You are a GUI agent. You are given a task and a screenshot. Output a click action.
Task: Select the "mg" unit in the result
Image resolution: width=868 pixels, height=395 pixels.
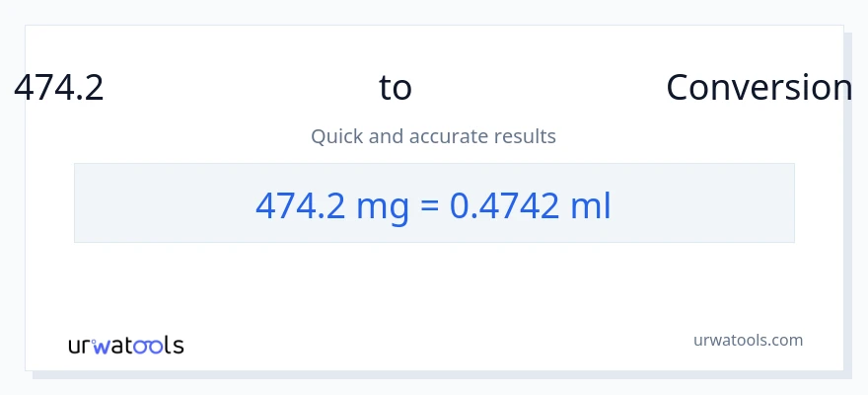[363, 205]
